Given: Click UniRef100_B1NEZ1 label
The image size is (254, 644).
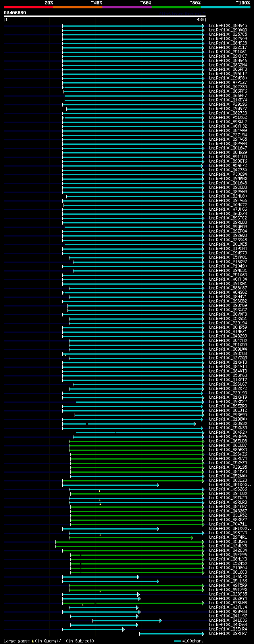Looking at the screenshot, I should tap(228, 332).
